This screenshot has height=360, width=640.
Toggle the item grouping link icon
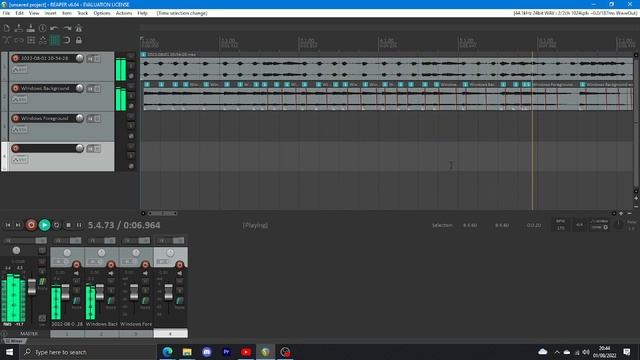(18, 40)
